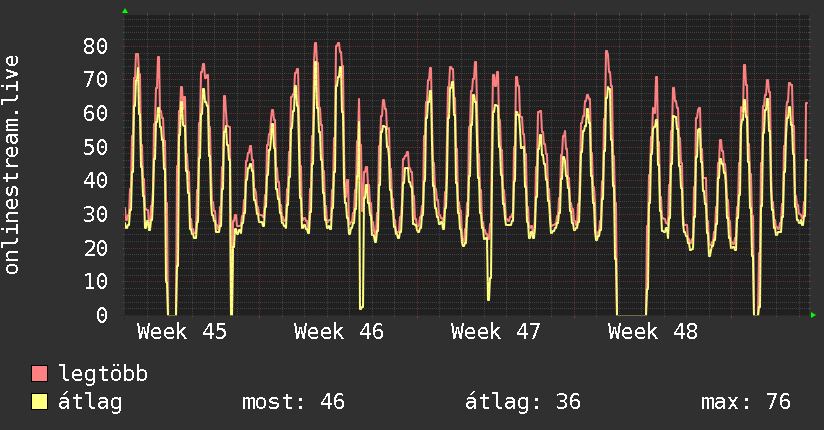Click the Week 45 axis label
Viewport: 824px width, 430px height.
click(x=182, y=332)
